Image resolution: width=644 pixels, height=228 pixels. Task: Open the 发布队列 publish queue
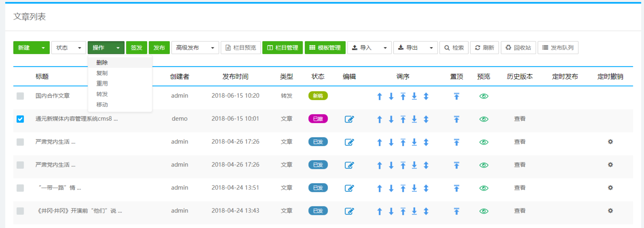(x=558, y=48)
